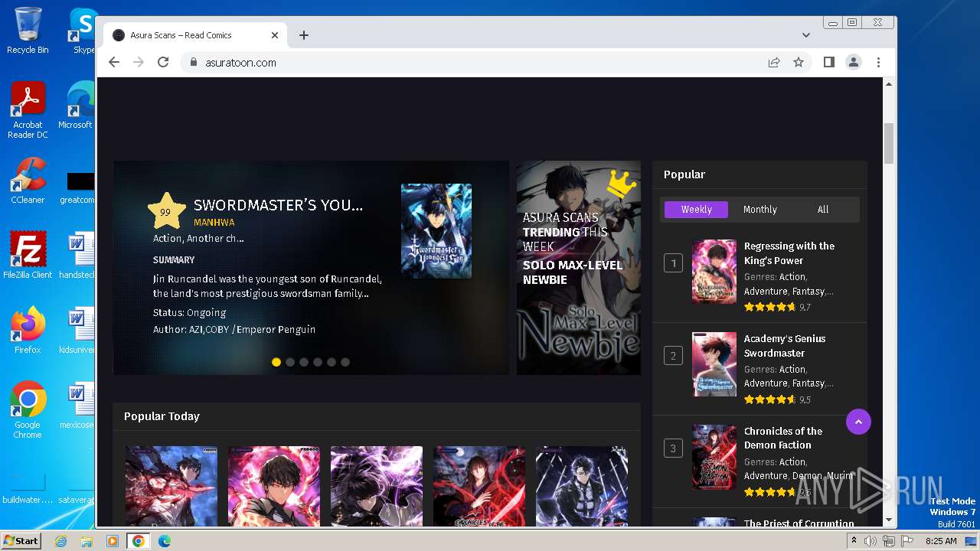Open the Swordmaster's You... slider title
The width and height of the screenshot is (980, 551).
[278, 205]
